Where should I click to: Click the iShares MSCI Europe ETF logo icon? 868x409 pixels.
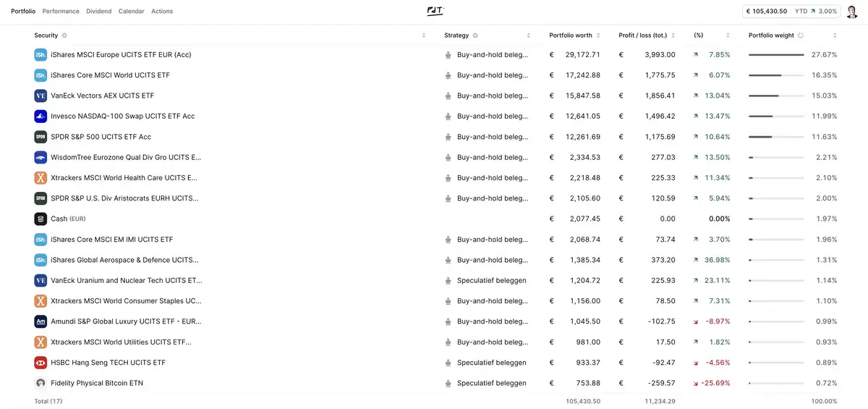click(x=41, y=55)
